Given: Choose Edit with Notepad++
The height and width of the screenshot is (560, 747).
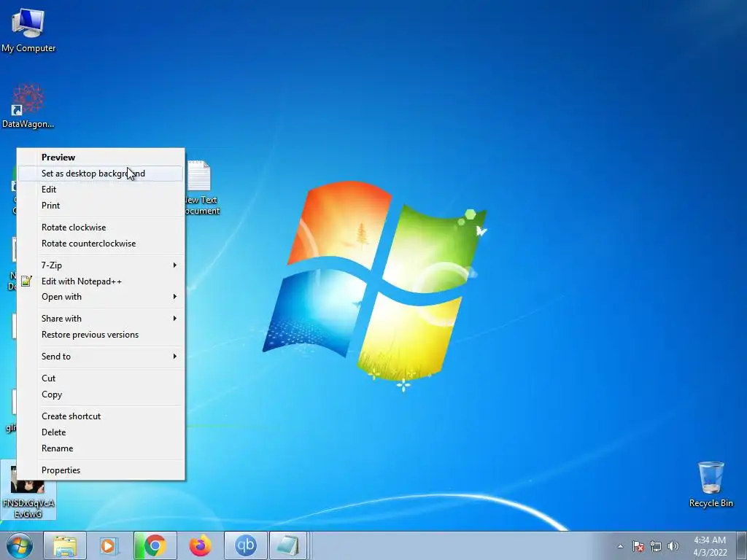Looking at the screenshot, I should (x=101, y=281).
